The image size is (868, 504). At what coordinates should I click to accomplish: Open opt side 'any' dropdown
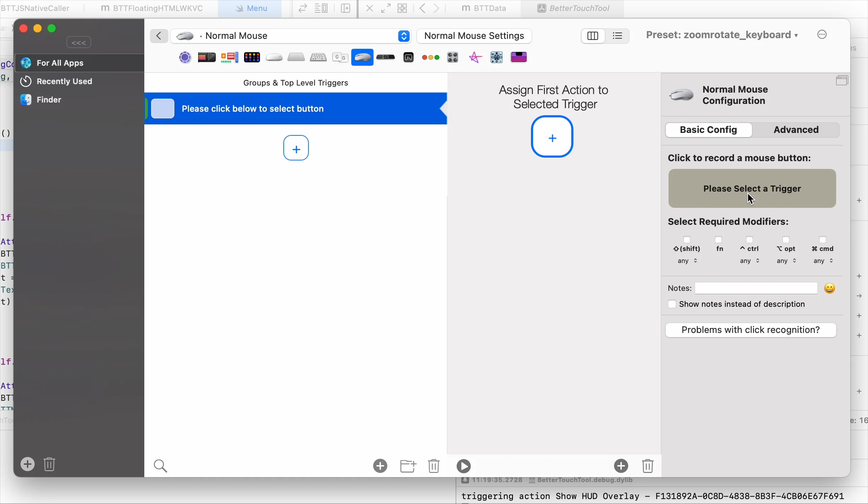coord(787,262)
